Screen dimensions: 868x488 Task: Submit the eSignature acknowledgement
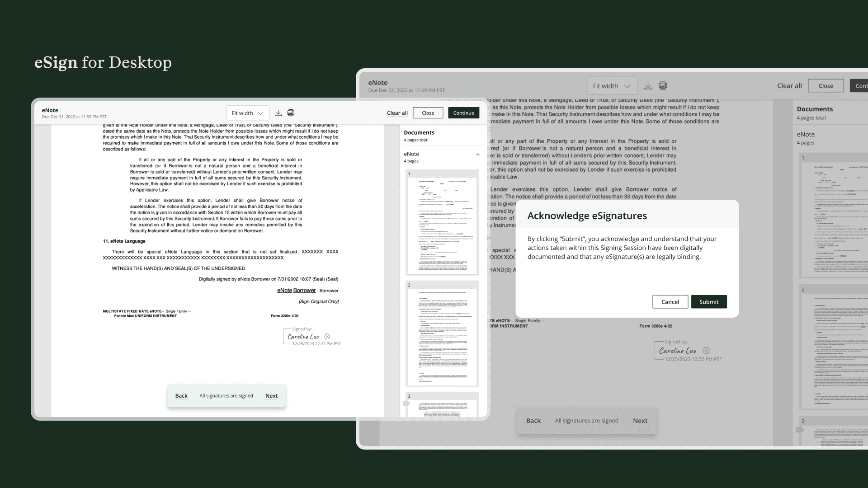point(708,302)
